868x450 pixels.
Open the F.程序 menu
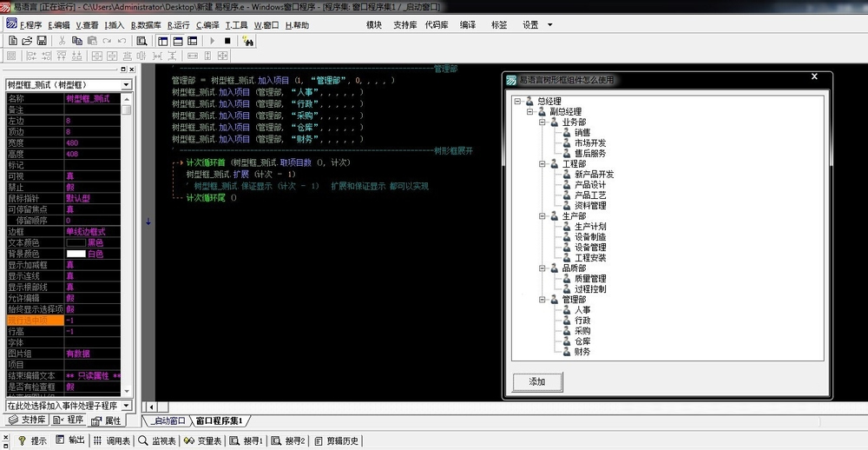click(30, 25)
